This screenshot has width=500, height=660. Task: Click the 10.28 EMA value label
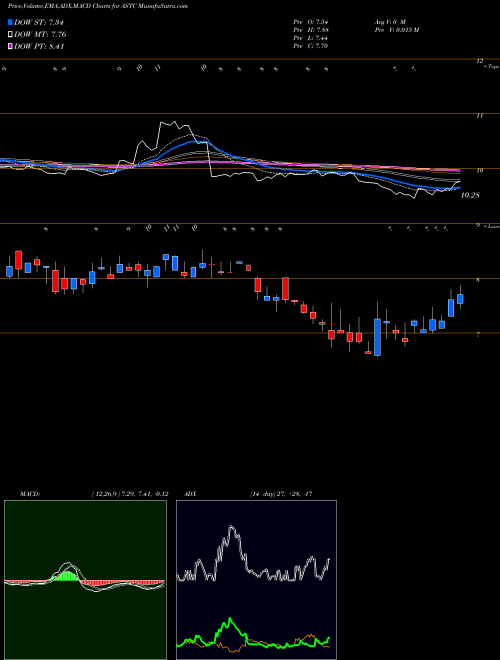470,195
